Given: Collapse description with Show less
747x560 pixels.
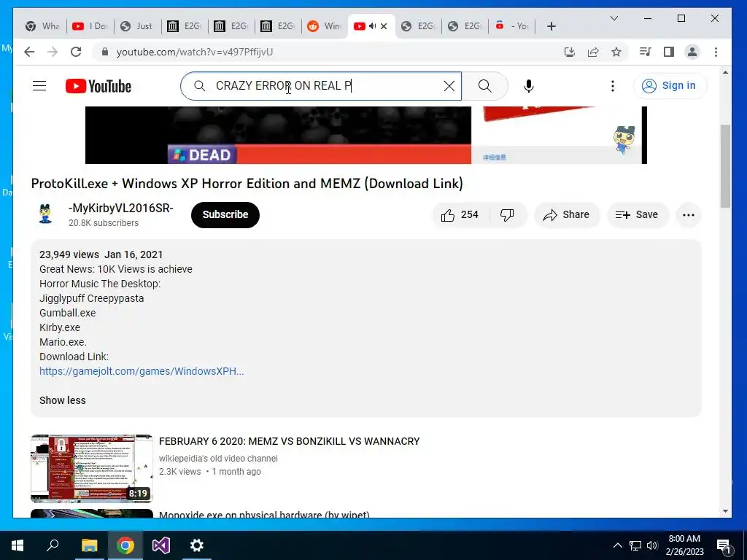Looking at the screenshot, I should (x=63, y=400).
